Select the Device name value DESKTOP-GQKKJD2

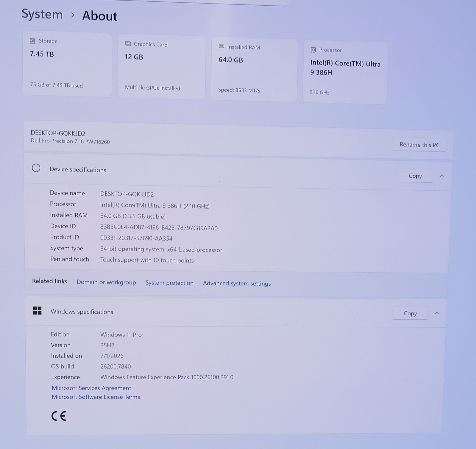coord(127,194)
